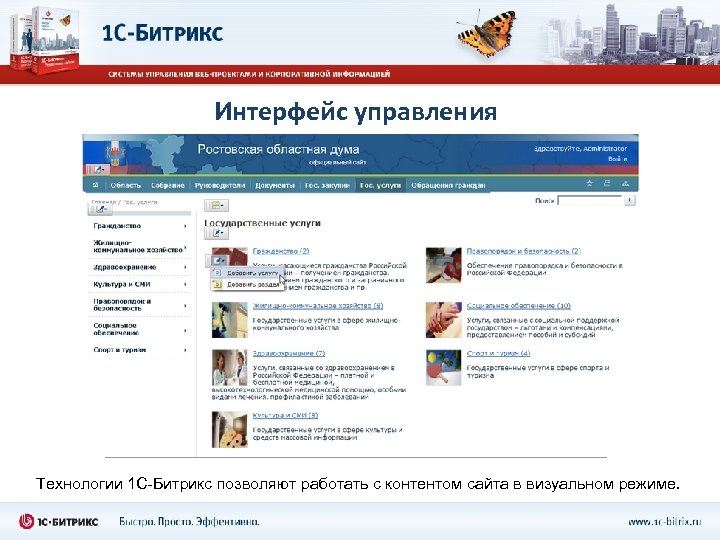Click the Правопорядок и безопасность thumbnail image
Screen dimensions: 720x540
pos(444,265)
